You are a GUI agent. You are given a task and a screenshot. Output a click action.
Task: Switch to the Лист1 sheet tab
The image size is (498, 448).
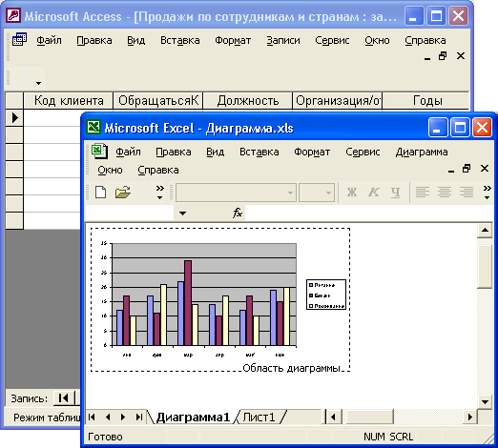(x=259, y=417)
